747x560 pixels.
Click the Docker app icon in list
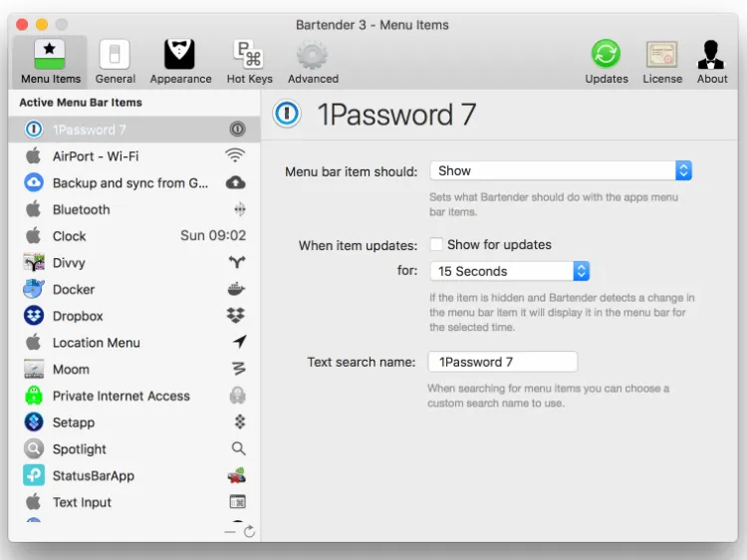[x=34, y=289]
